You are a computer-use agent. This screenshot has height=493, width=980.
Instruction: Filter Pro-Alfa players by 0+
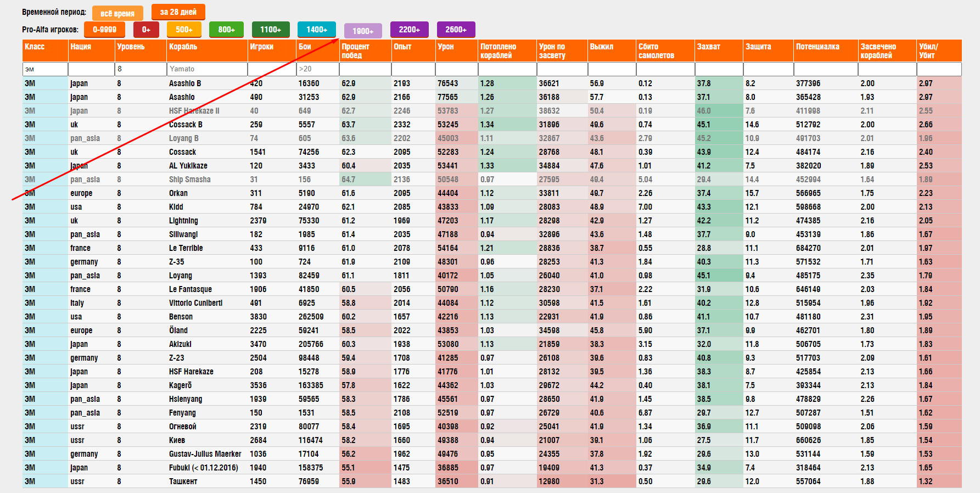coord(146,30)
